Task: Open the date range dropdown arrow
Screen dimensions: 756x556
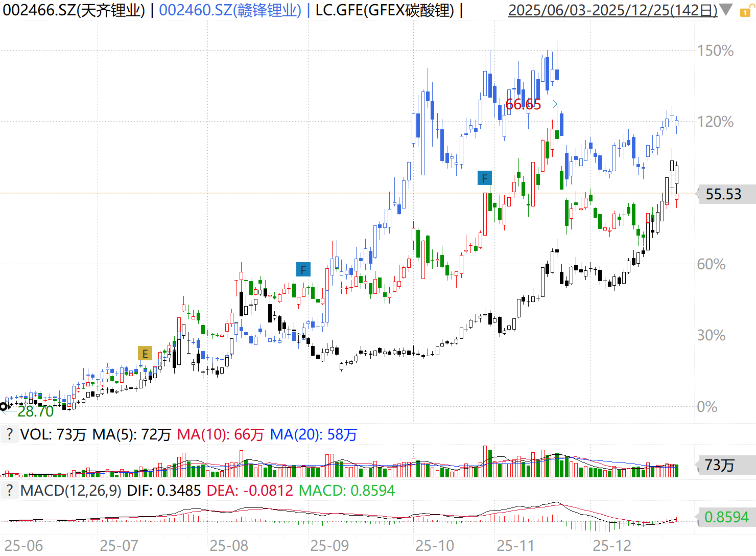Action: click(726, 10)
